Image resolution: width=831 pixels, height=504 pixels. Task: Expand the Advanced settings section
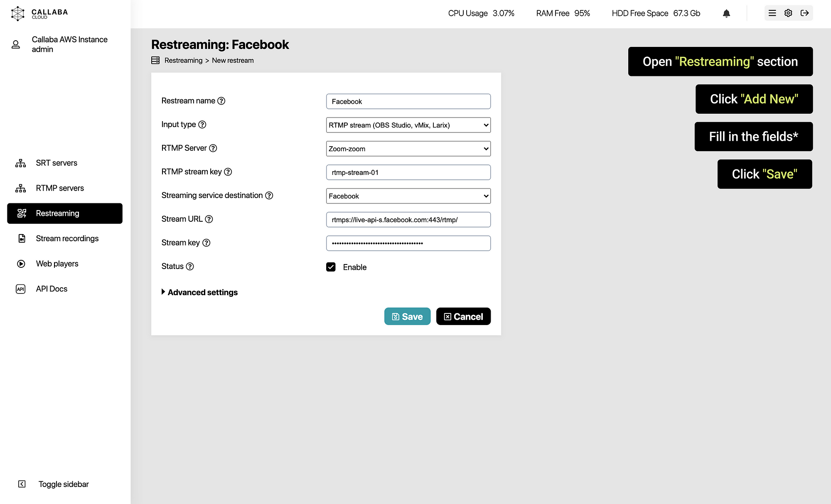(199, 292)
